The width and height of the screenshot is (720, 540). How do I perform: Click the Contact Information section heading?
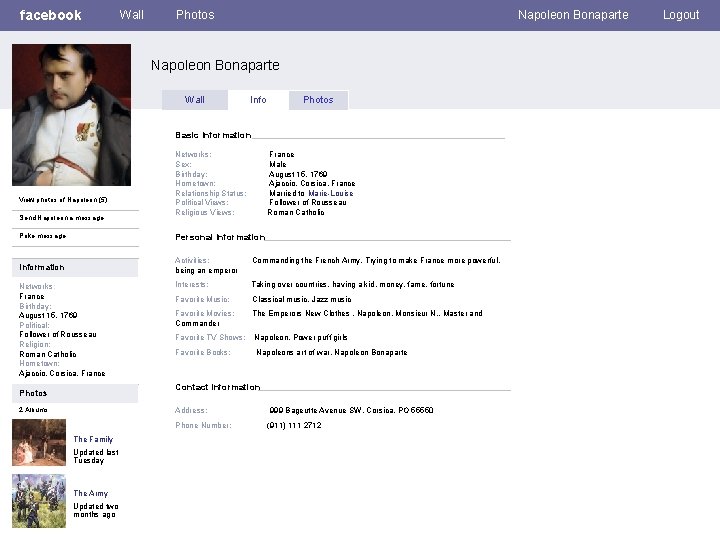tap(218, 387)
